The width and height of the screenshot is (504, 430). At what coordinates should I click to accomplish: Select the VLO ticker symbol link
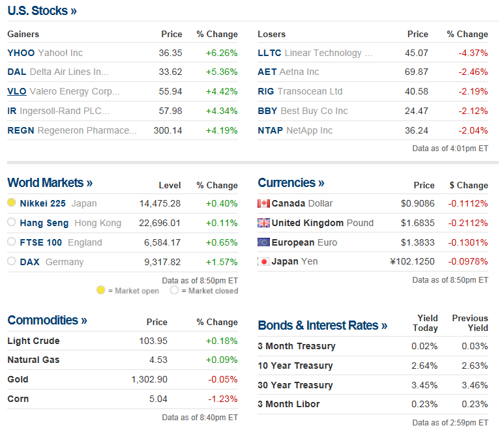click(x=17, y=91)
